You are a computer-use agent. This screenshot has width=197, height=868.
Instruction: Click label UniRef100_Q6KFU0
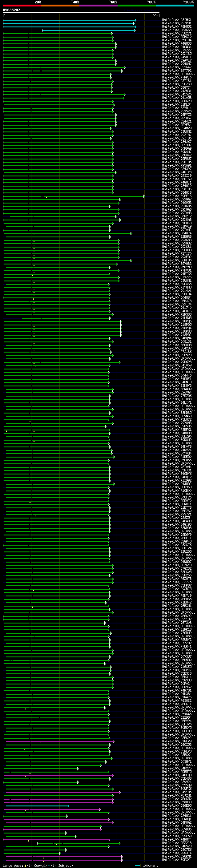pyautogui.click(x=177, y=260)
